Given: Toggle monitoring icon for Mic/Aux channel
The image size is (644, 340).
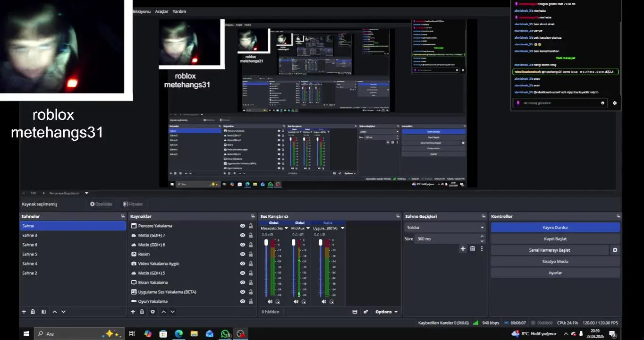Looking at the screenshot, I should (x=304, y=301).
